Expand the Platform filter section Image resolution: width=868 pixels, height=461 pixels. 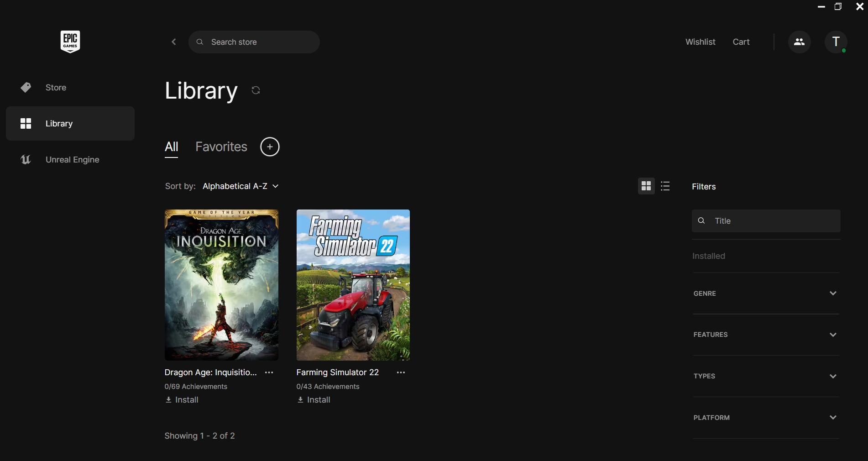coord(766,418)
